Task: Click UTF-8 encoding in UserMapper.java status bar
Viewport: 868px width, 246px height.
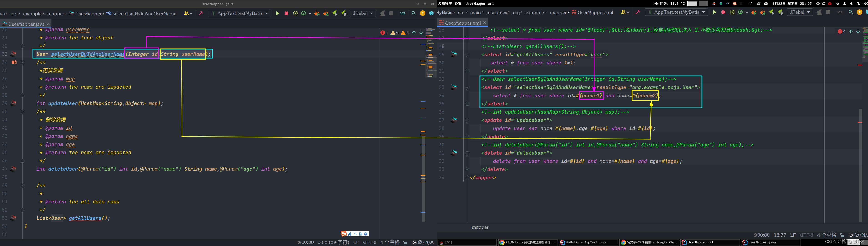Action: [x=370, y=242]
